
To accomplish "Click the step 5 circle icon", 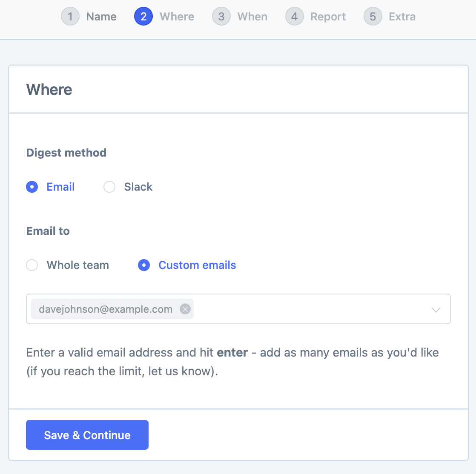I will [373, 17].
